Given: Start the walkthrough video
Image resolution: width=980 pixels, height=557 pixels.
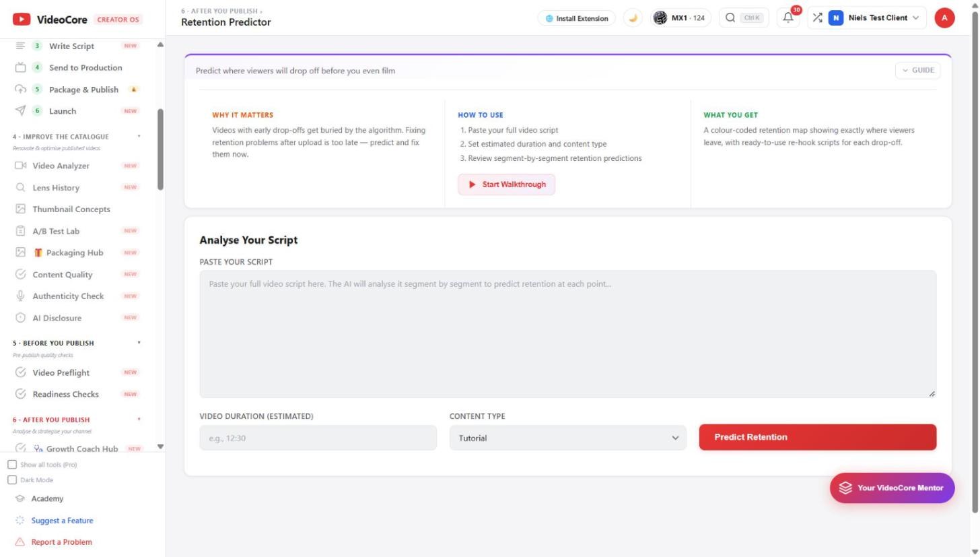Looking at the screenshot, I should coord(506,185).
